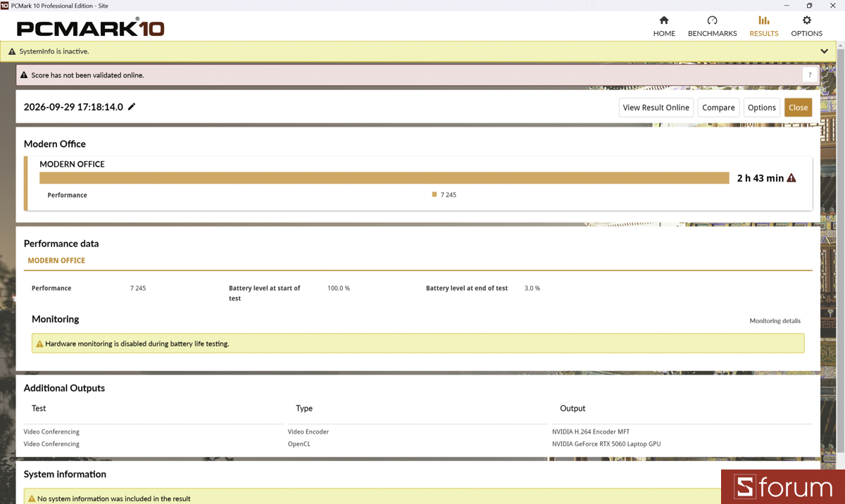Close the result view
The height and width of the screenshot is (504, 845).
(x=799, y=108)
